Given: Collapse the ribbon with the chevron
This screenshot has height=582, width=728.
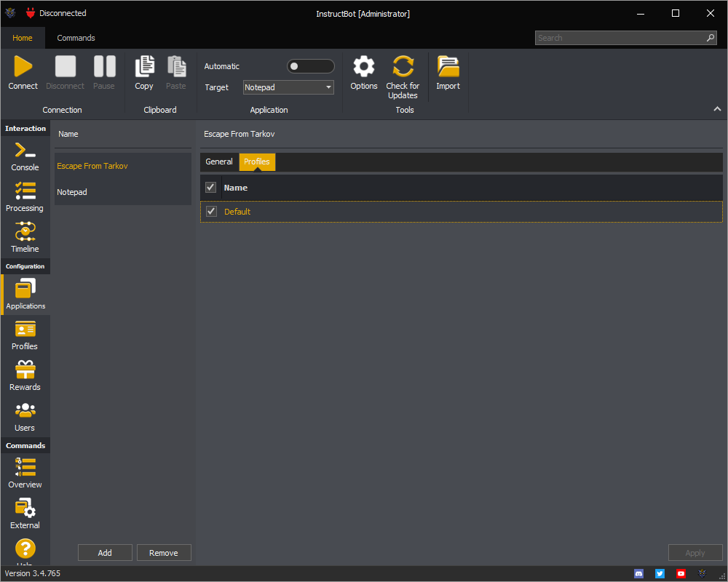Looking at the screenshot, I should tap(717, 109).
